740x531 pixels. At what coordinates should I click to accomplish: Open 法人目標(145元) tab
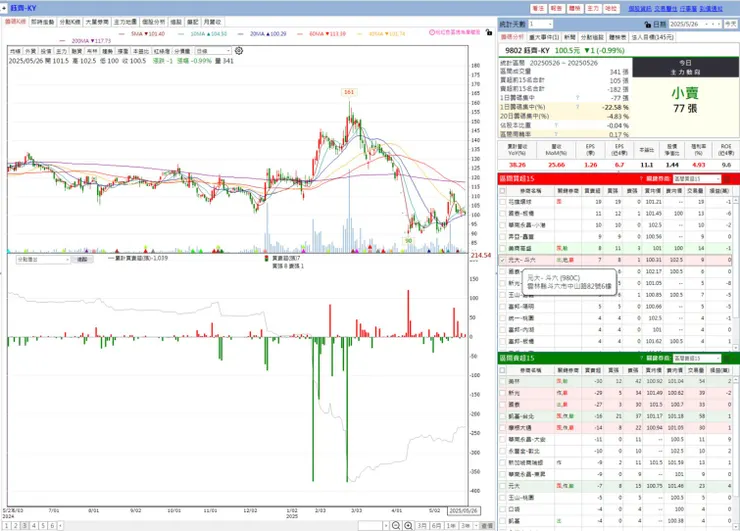click(652, 37)
